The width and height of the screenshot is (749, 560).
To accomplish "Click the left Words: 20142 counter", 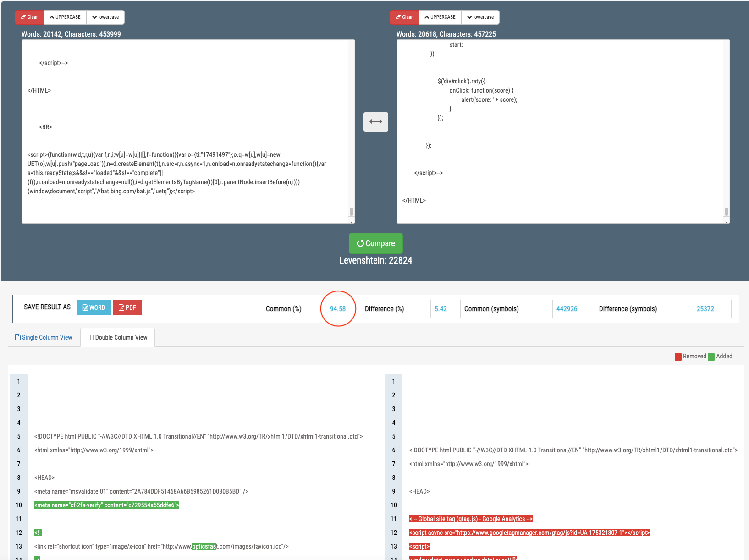I will pyautogui.click(x=71, y=34).
